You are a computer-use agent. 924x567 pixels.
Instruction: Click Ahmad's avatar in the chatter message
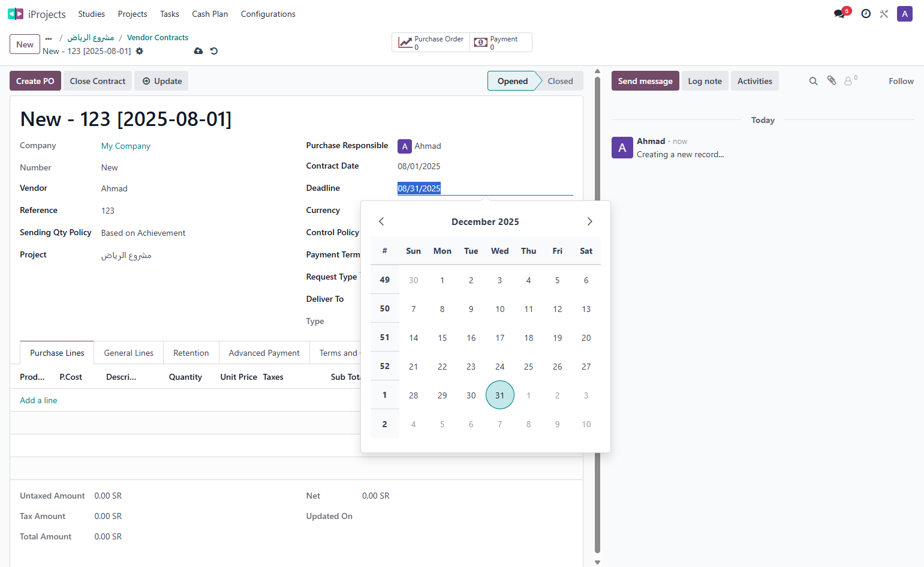pyautogui.click(x=622, y=148)
